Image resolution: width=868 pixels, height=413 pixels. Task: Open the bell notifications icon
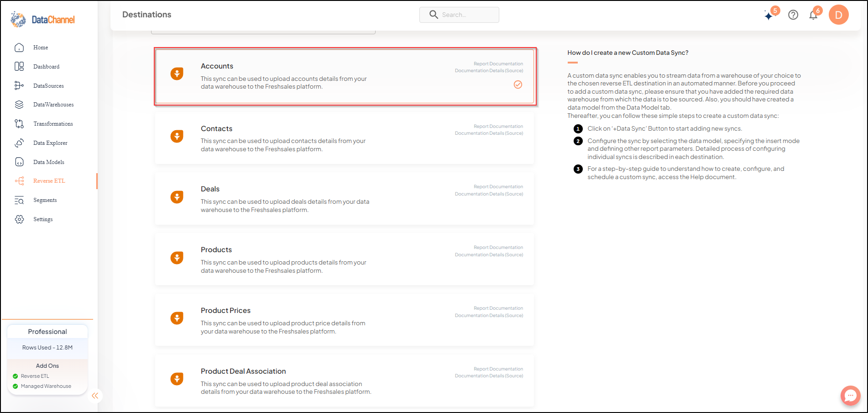point(813,15)
